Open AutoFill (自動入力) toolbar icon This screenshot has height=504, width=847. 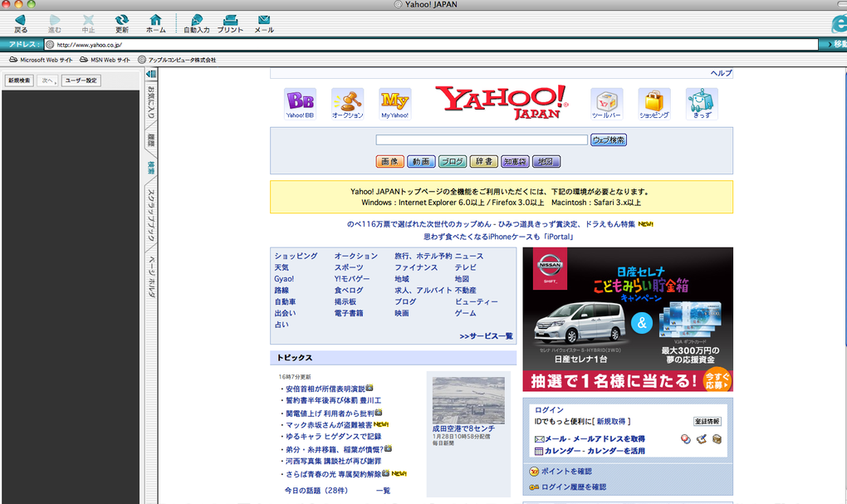tap(197, 24)
